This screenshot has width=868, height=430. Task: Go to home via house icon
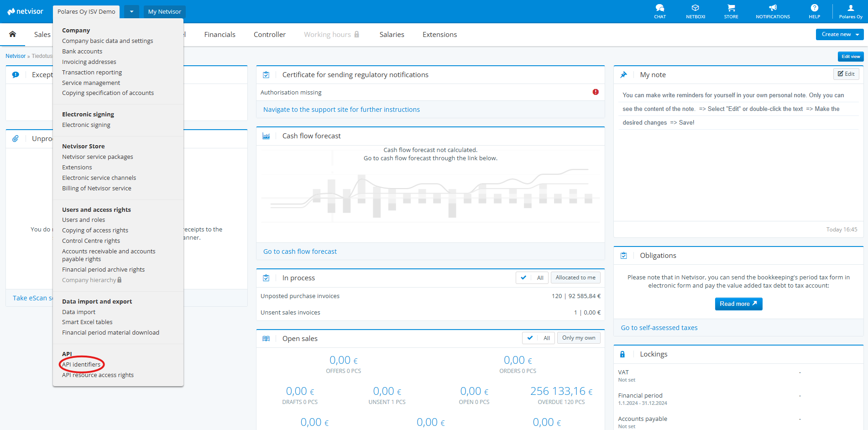[13, 34]
